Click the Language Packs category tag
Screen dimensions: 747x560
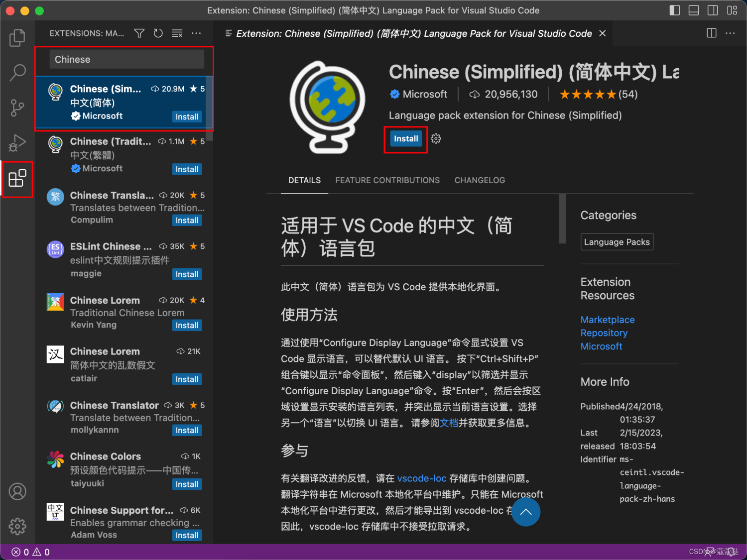tap(617, 242)
